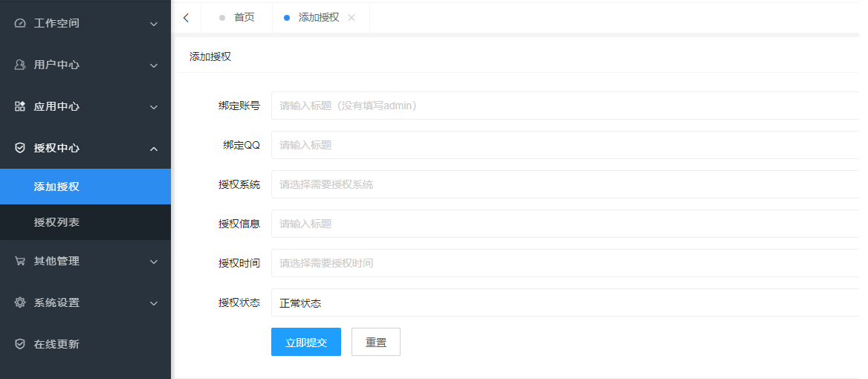Close the 添加授权 tab
The width and height of the screenshot is (868, 379).
[x=352, y=18]
